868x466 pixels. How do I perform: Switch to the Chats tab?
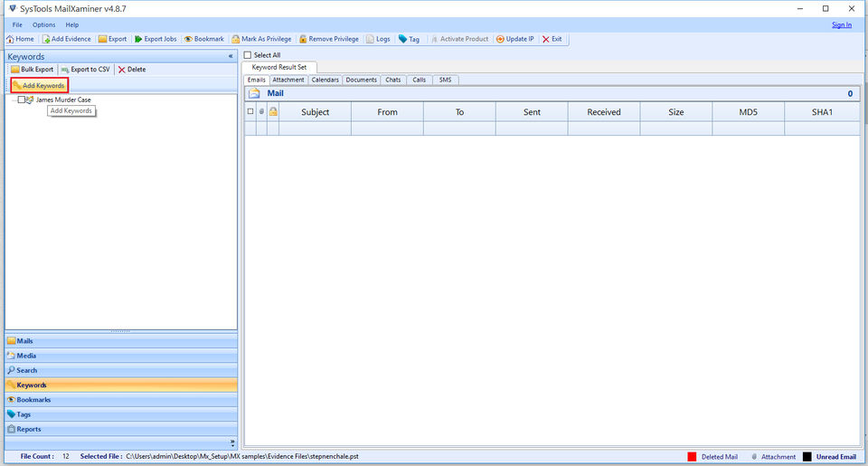(392, 80)
